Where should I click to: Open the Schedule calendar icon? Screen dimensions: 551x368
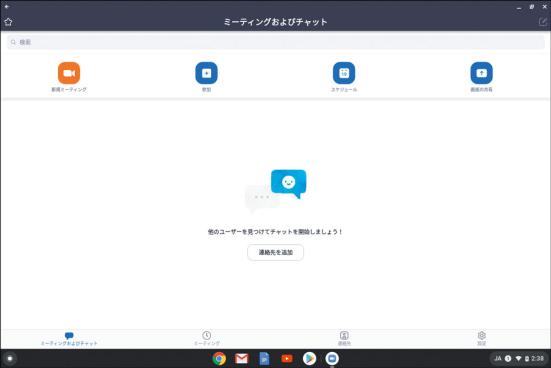344,73
